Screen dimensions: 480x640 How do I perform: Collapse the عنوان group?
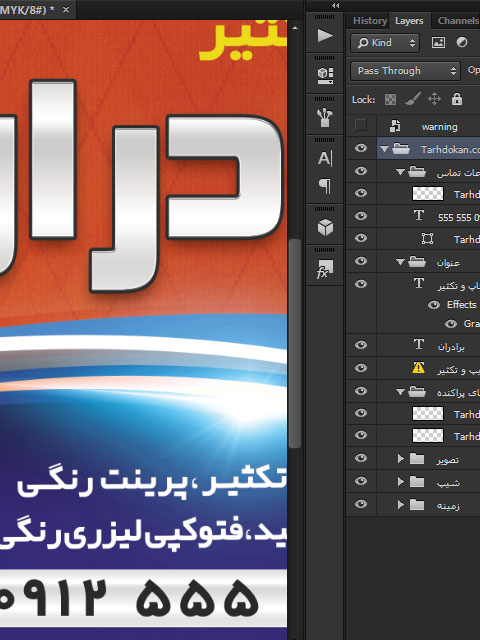[x=400, y=262]
